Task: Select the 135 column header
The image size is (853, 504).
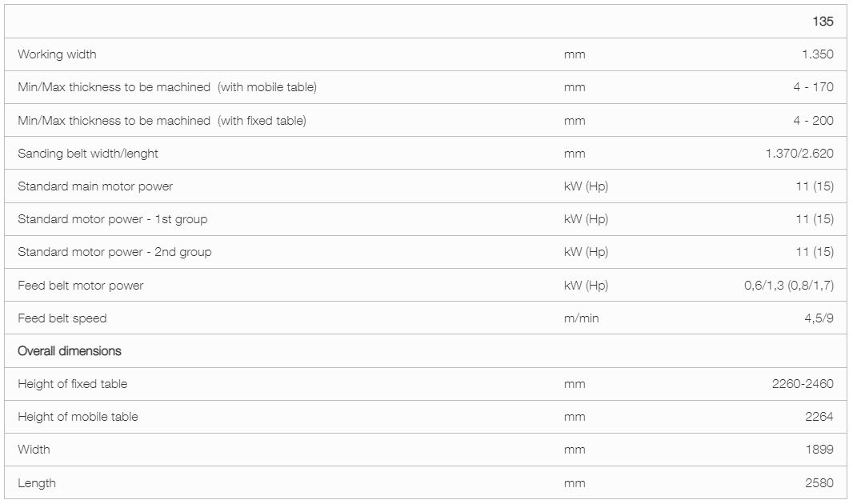Action: point(823,22)
